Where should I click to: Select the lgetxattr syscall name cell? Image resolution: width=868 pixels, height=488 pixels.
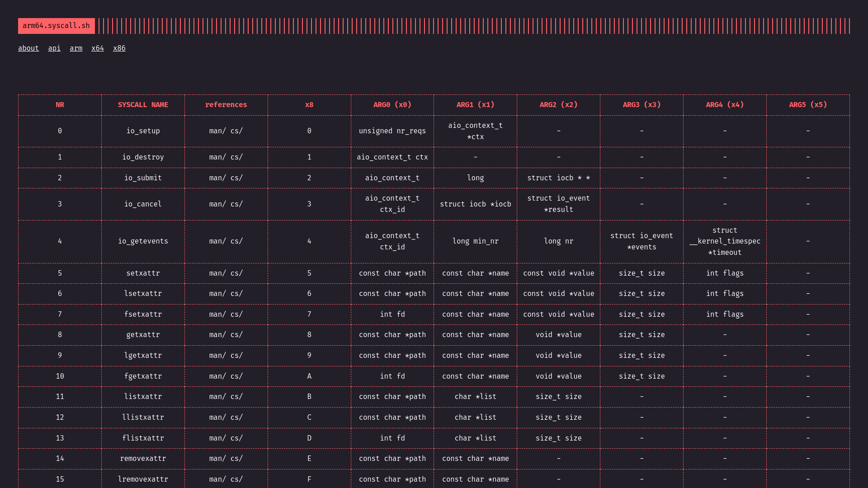(143, 356)
